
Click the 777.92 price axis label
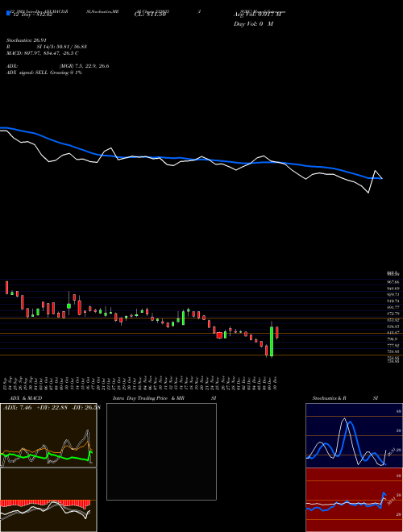[394, 345]
